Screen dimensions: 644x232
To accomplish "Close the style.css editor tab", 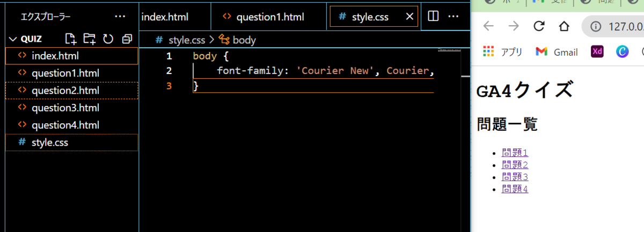I will [410, 17].
